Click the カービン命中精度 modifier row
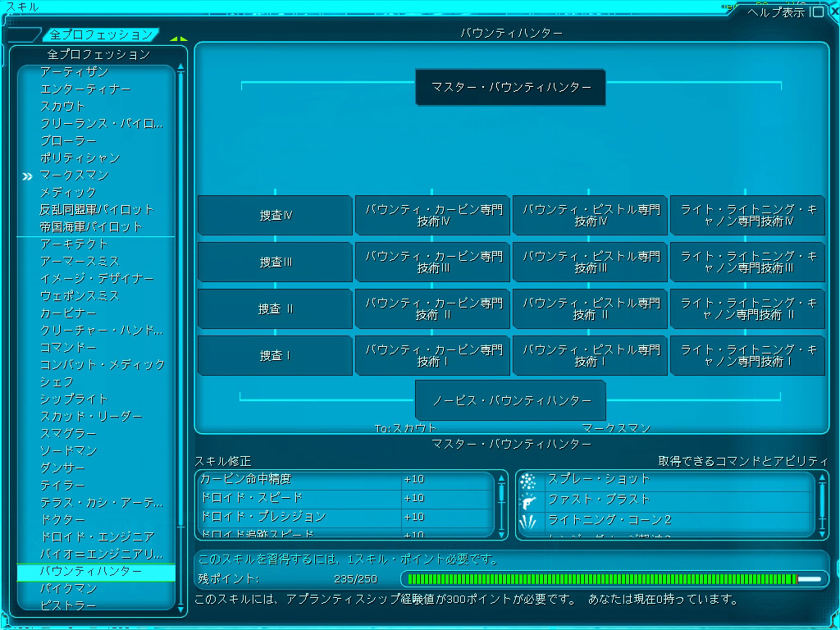This screenshot has width=840, height=630. 345,480
